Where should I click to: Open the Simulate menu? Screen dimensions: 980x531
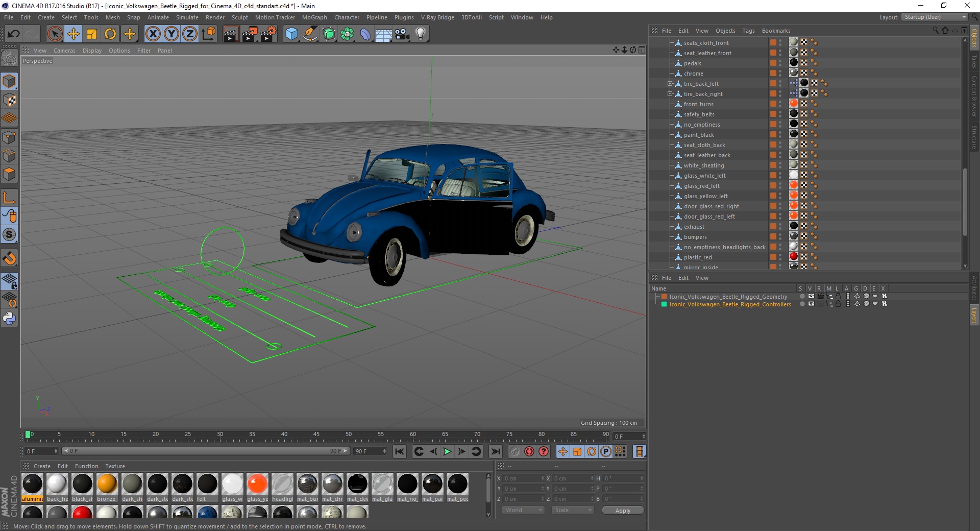[187, 17]
